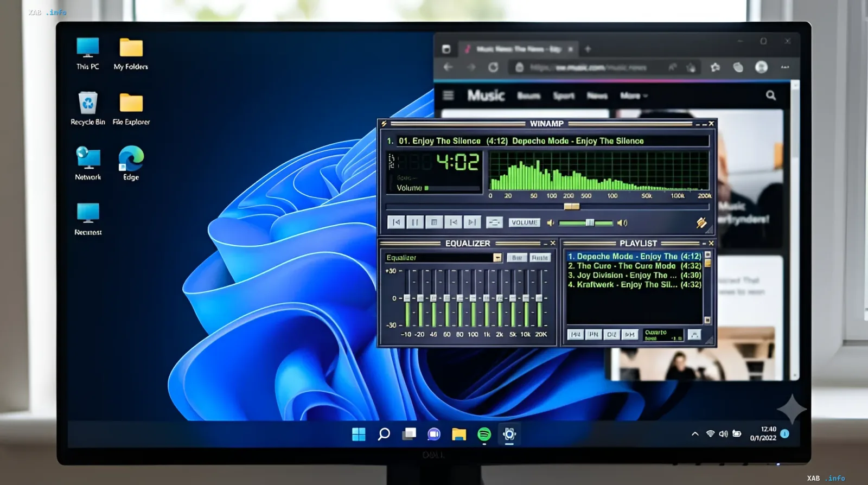The width and height of the screenshot is (868, 485).
Task: Click the playlist scrollbar up button
Action: tap(707, 254)
